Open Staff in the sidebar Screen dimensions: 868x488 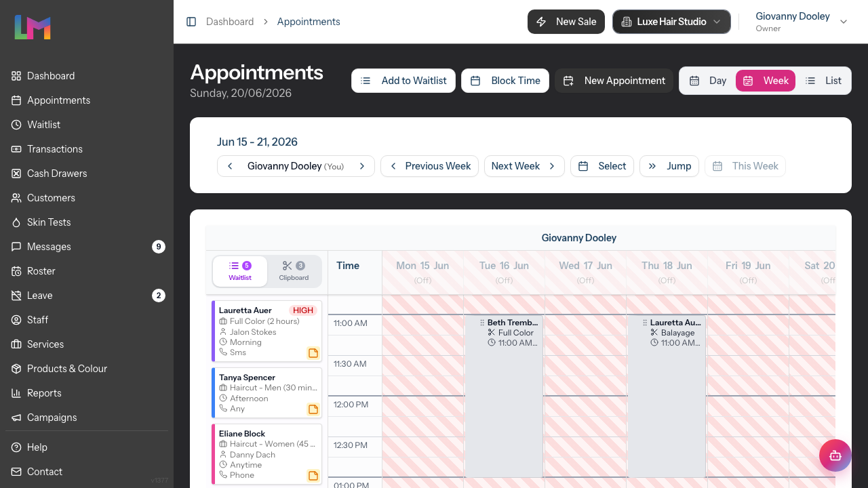[x=87, y=320]
